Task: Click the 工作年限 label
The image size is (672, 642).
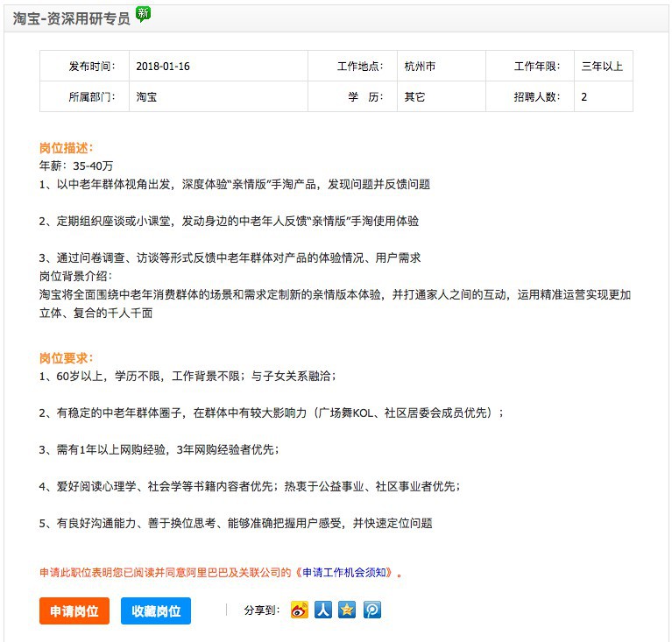Action: point(537,67)
